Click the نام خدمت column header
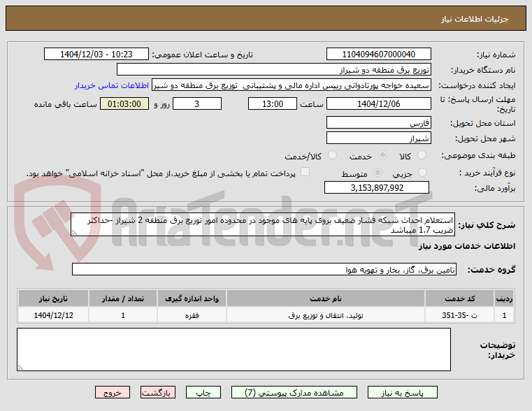This screenshot has height=411, width=532. [x=326, y=298]
